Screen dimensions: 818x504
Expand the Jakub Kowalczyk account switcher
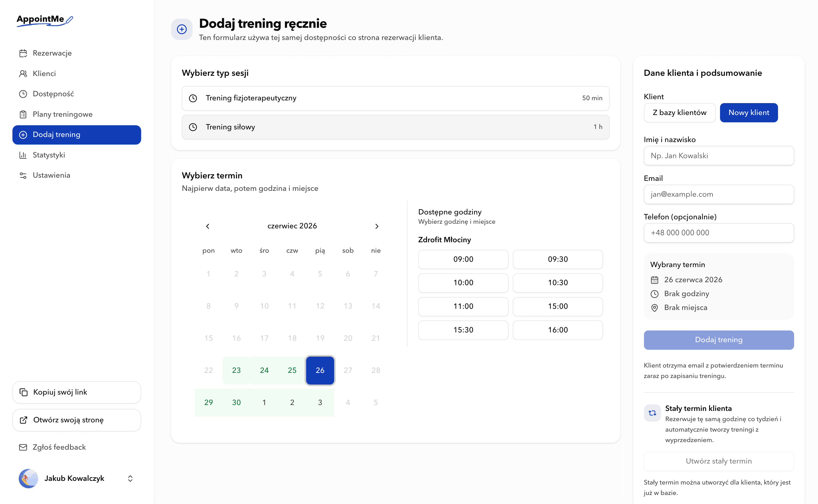130,478
